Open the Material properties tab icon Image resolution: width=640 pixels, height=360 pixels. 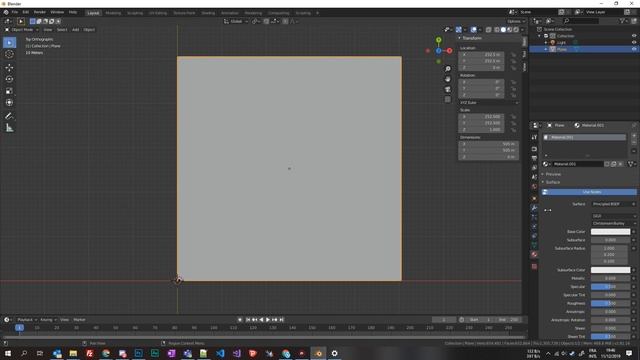coord(534,254)
